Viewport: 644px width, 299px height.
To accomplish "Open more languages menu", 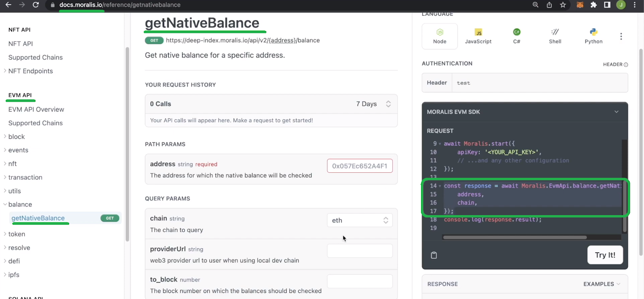I will pyautogui.click(x=621, y=37).
